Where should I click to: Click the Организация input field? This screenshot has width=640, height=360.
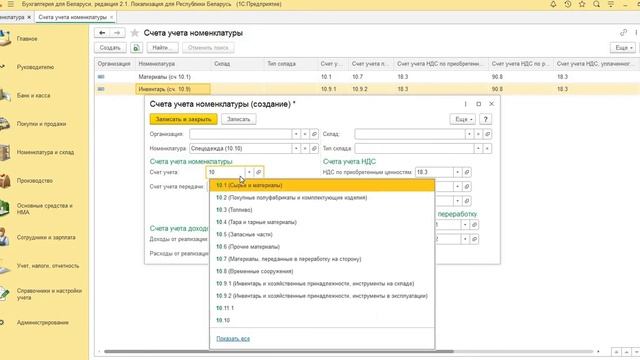point(241,134)
